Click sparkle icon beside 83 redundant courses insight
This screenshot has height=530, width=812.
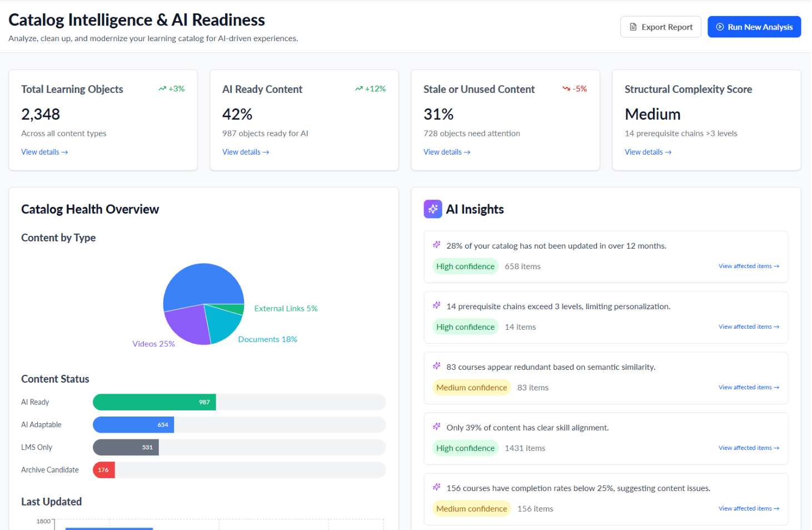click(437, 366)
